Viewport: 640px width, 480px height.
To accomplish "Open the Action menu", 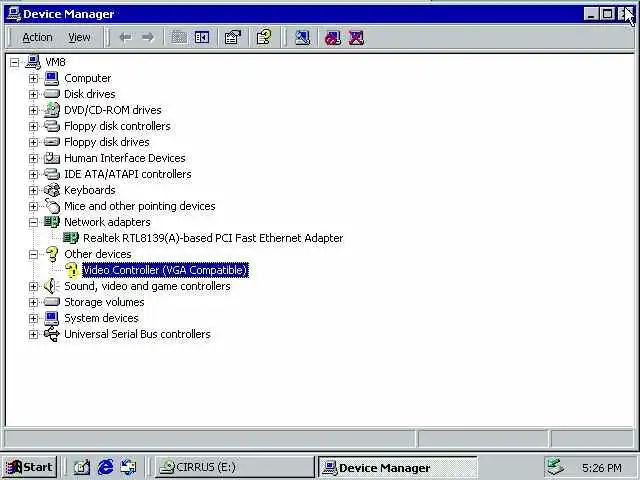I will 37,38.
